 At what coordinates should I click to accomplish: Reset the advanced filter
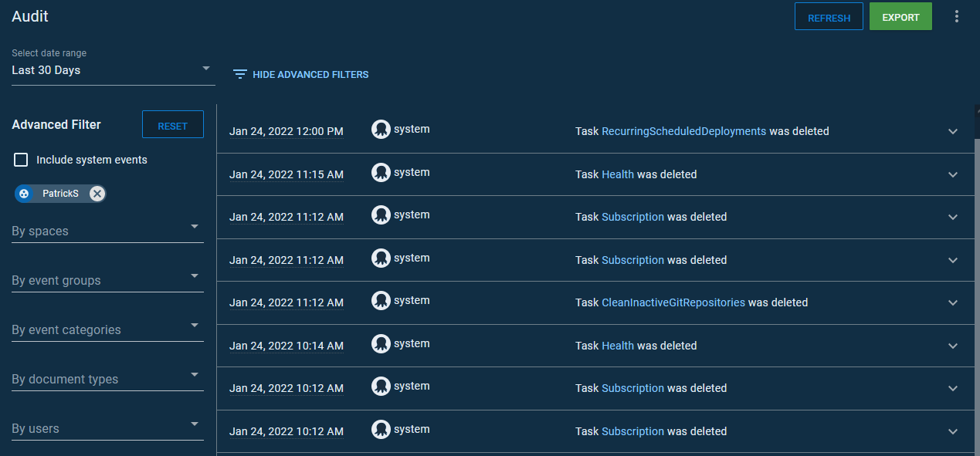pyautogui.click(x=173, y=125)
